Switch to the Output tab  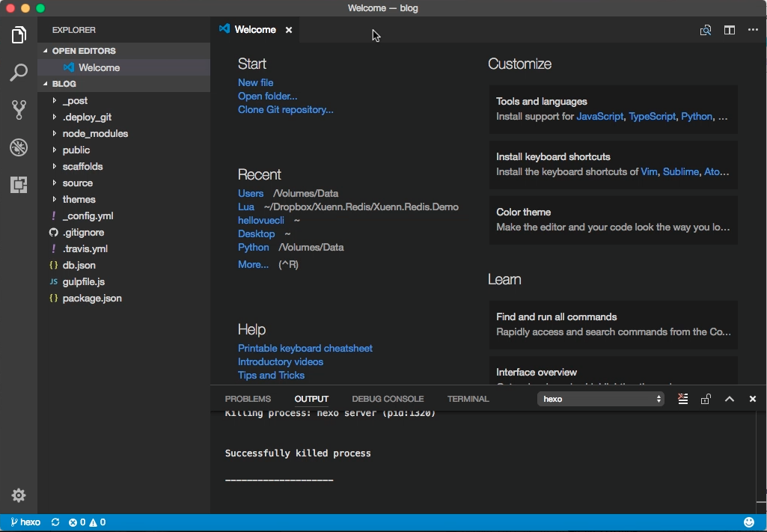point(311,399)
